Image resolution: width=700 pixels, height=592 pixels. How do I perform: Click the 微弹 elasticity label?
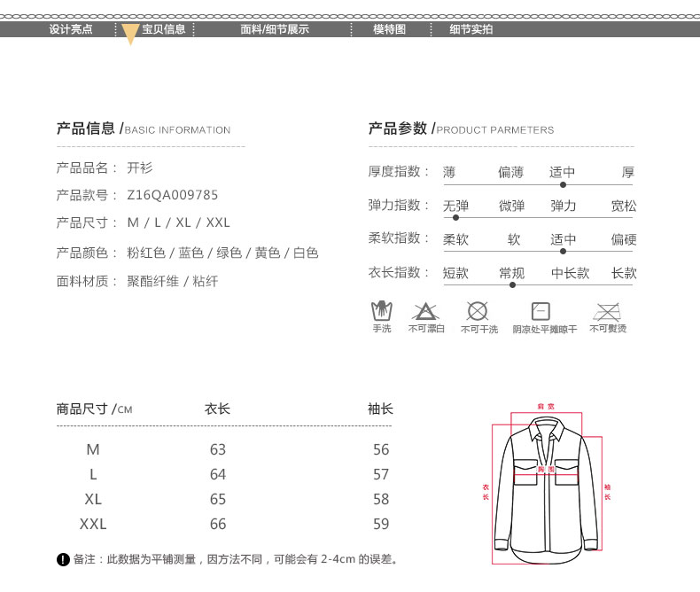click(511, 206)
